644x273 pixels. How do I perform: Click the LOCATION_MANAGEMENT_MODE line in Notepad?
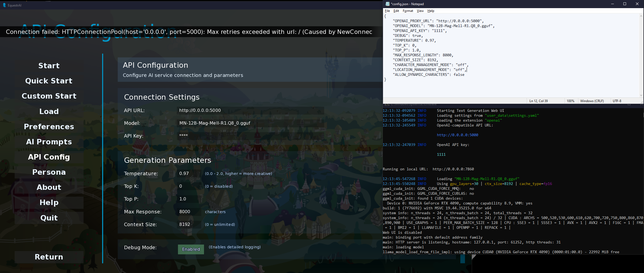pos(429,70)
